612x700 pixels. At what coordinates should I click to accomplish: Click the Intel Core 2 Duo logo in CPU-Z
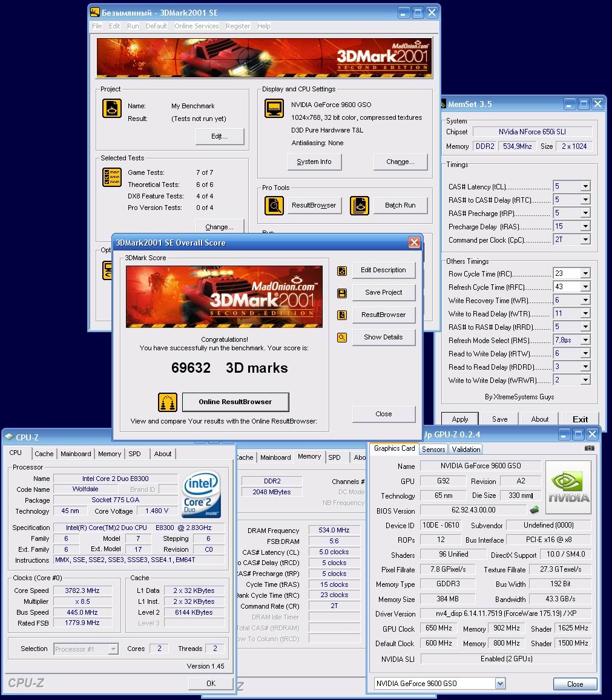coord(201,495)
